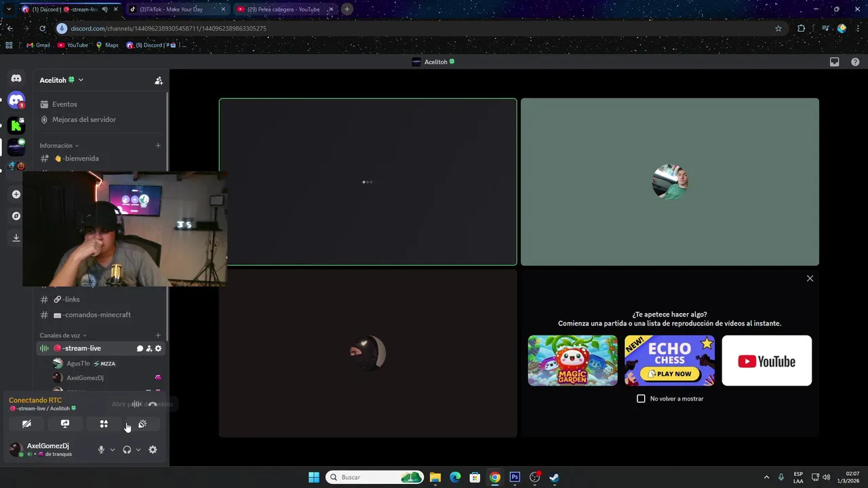Close the activities suggestion panel
Viewport: 868px width, 488px height.
pyautogui.click(x=810, y=279)
